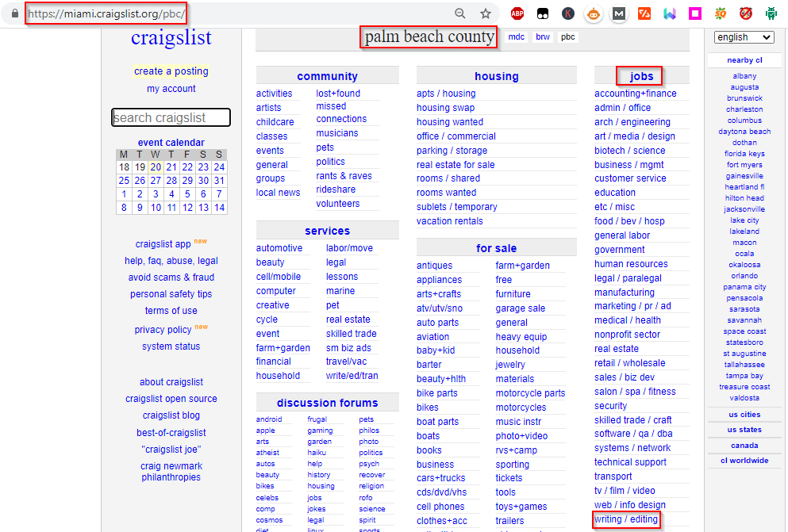Open the orlando nearby city link
The width and height of the screenshot is (788, 532).
[x=744, y=276]
